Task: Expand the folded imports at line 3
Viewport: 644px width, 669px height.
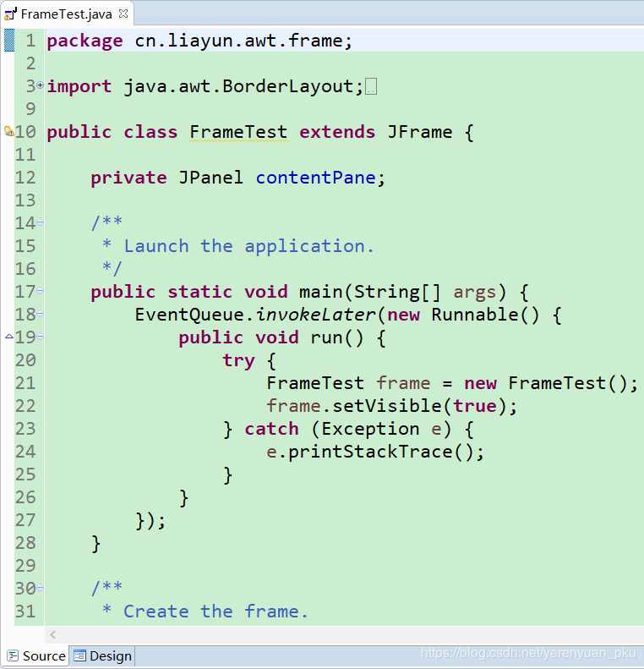Action: coord(40,85)
